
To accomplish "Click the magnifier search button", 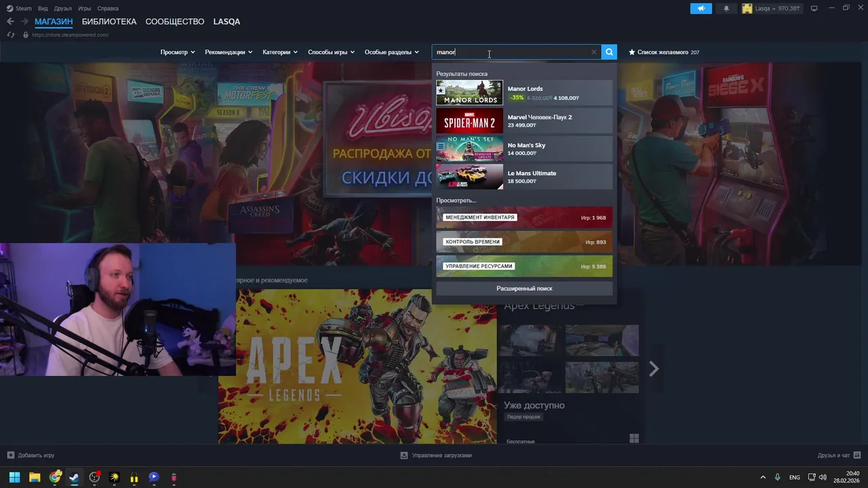I will pos(609,52).
